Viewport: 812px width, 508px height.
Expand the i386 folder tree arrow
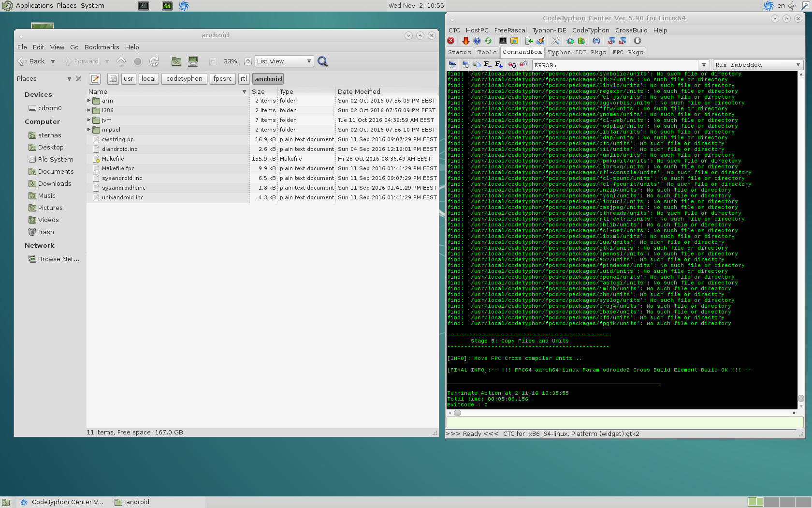[x=89, y=110]
